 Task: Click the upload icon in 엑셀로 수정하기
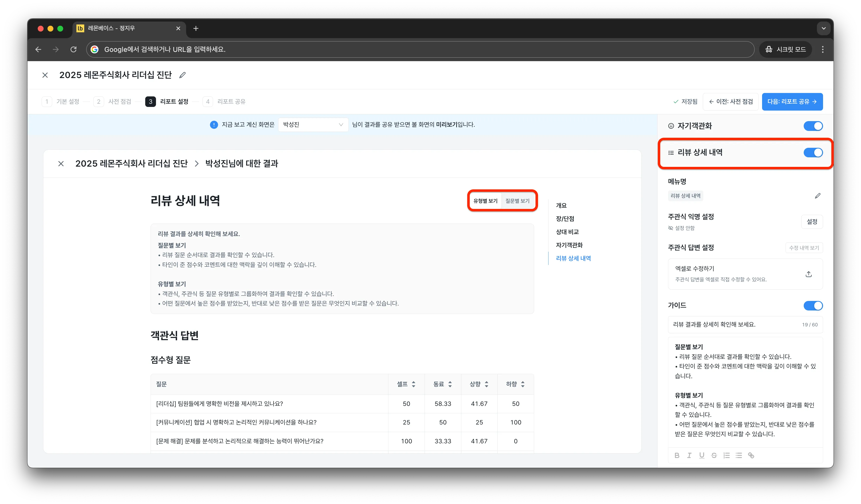point(808,274)
